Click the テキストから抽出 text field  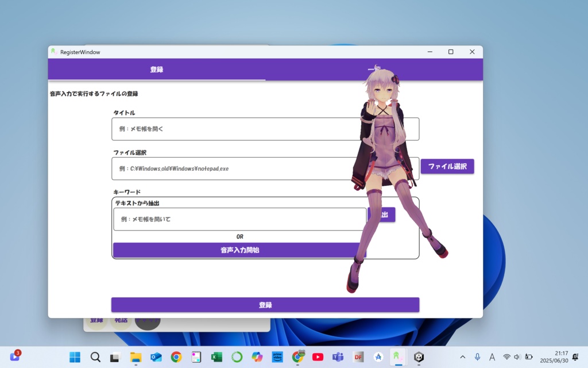coord(230,219)
